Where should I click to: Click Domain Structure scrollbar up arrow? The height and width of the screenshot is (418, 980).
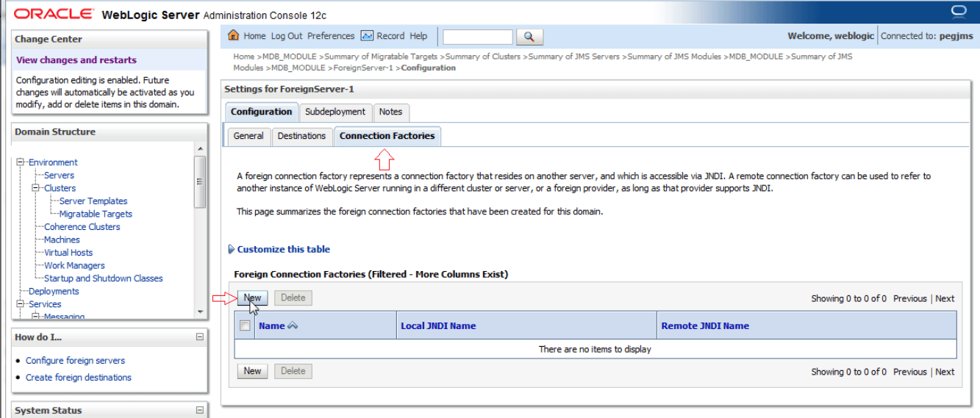[x=199, y=149]
